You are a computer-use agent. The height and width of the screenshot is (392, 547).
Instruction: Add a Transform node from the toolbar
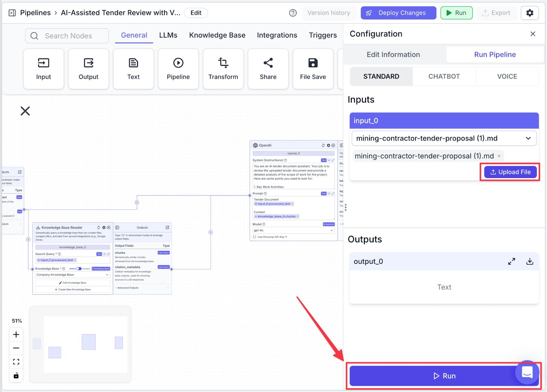click(x=223, y=69)
